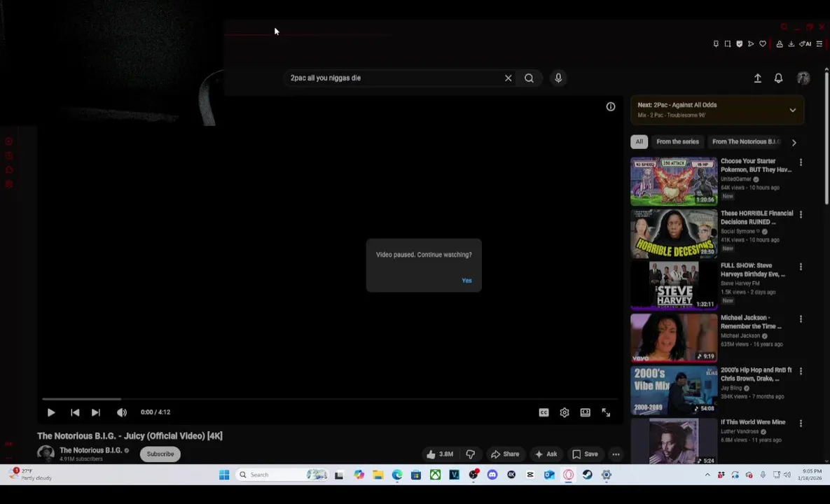The image size is (830, 504).
Task: Play the Juicy video
Action: tap(51, 412)
